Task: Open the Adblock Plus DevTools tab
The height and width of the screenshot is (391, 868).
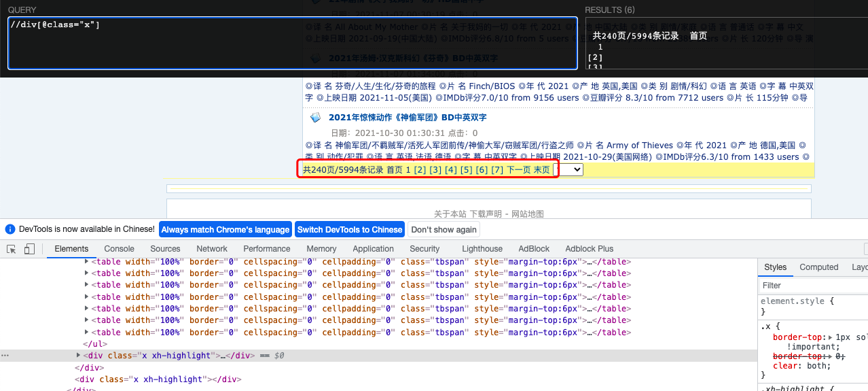Action: click(589, 249)
